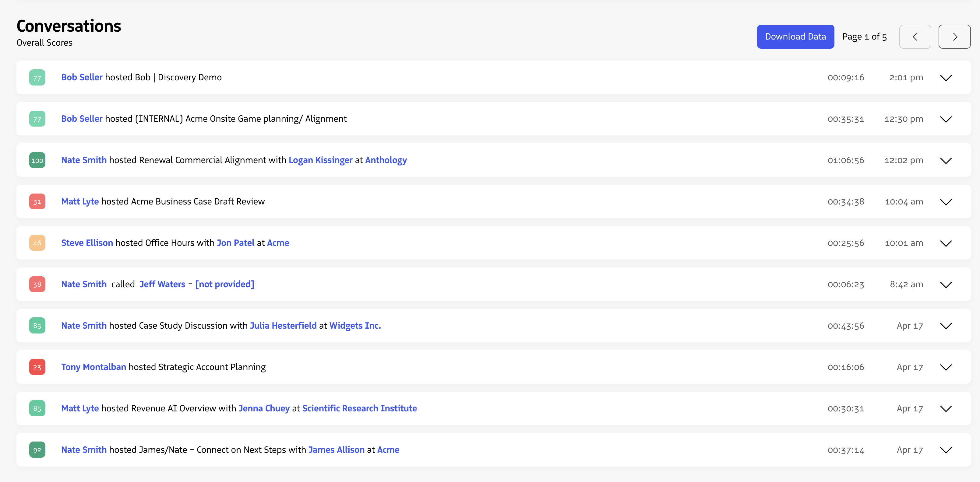Click score badge 77 for Acme Onsite planning
This screenshot has height=482, width=980.
click(x=37, y=119)
